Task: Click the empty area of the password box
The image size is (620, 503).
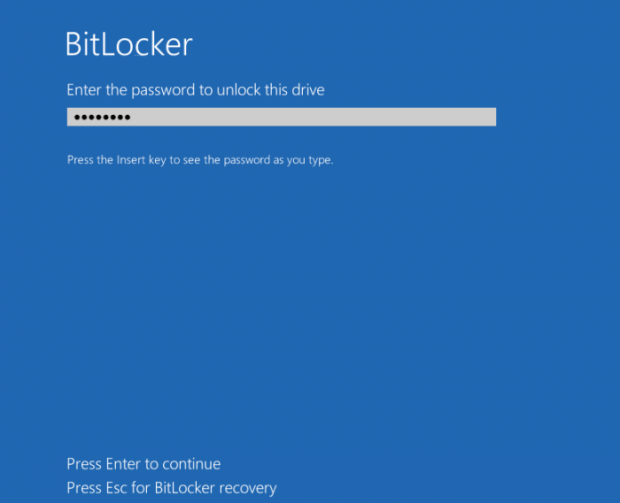Action: pyautogui.click(x=320, y=117)
